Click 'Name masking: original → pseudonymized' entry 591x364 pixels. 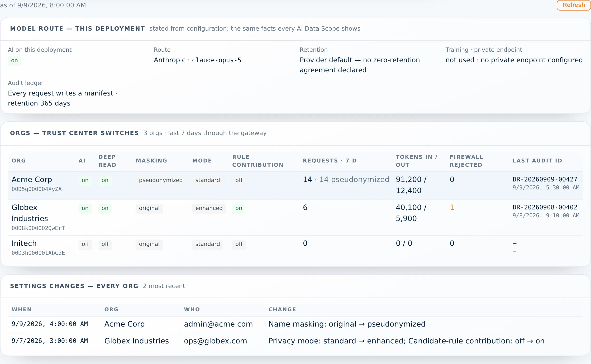click(347, 324)
